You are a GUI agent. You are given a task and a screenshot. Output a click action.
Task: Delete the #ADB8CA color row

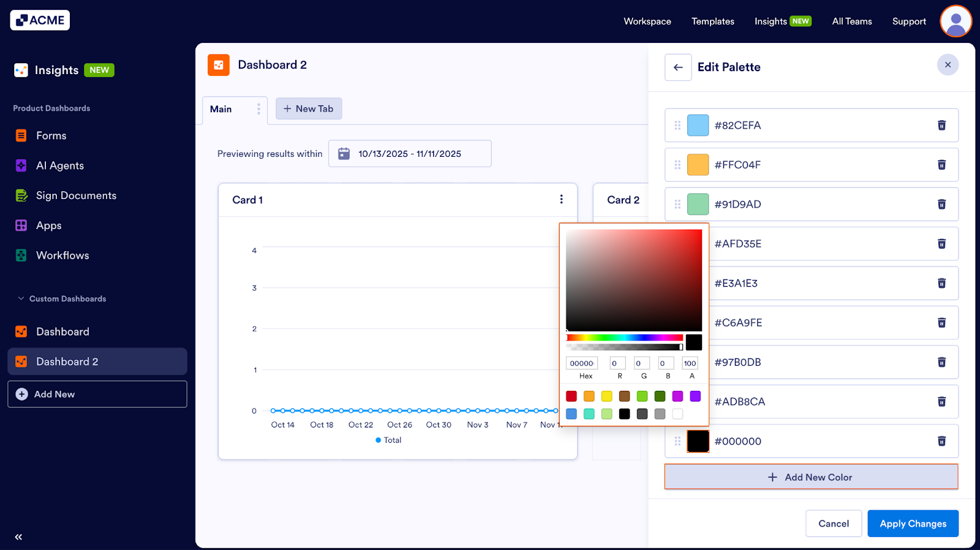941,402
